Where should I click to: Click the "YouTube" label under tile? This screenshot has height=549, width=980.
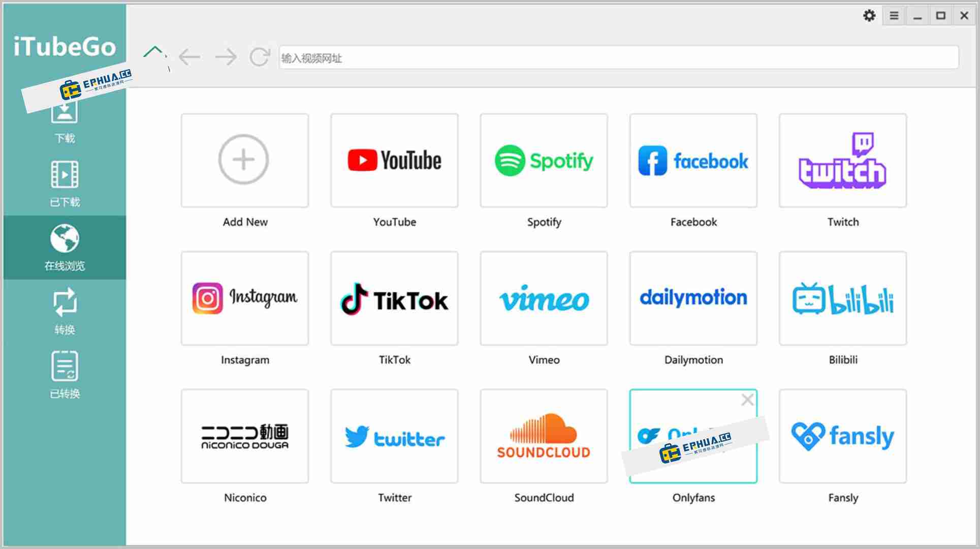click(x=394, y=222)
